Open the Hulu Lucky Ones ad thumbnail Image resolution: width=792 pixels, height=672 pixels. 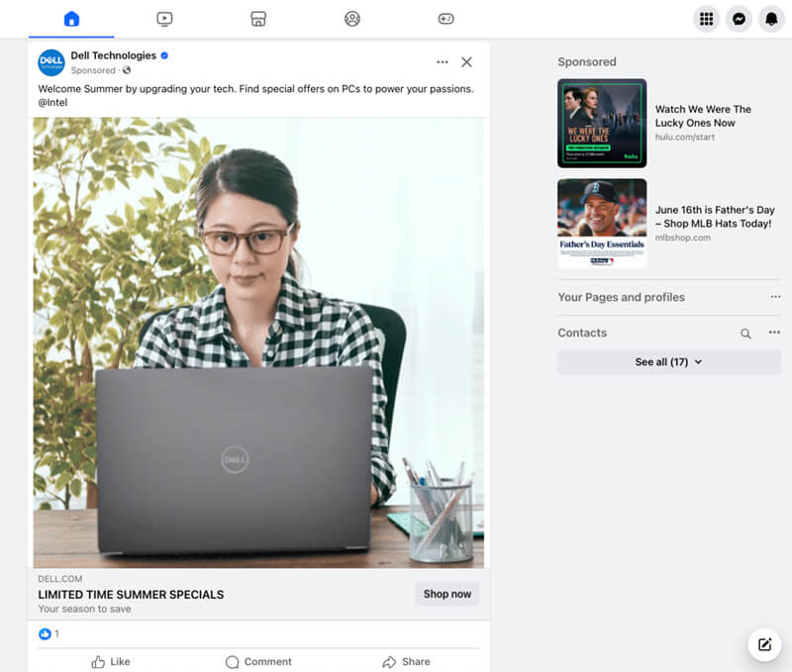point(602,123)
